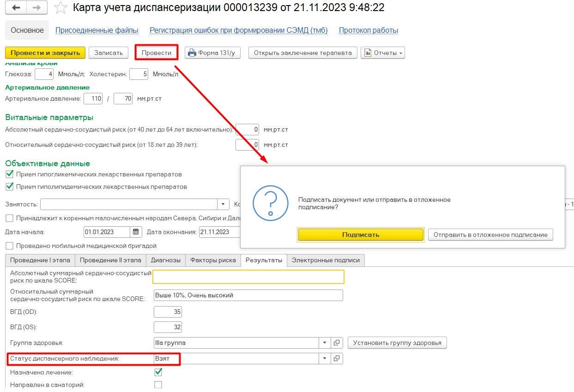The image size is (574, 392).
Task: Star this document as favorite
Action: [60, 8]
